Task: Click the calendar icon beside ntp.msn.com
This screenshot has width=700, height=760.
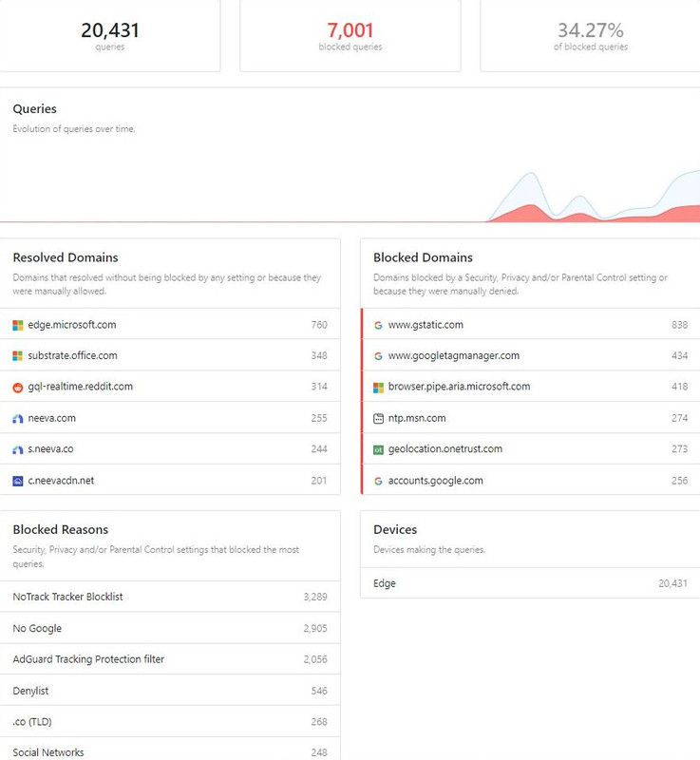Action: pyautogui.click(x=378, y=418)
